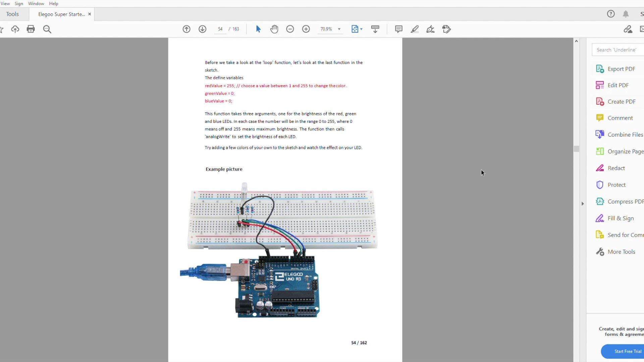Click the page number input field
This screenshot has height=362, width=644.
click(x=220, y=29)
